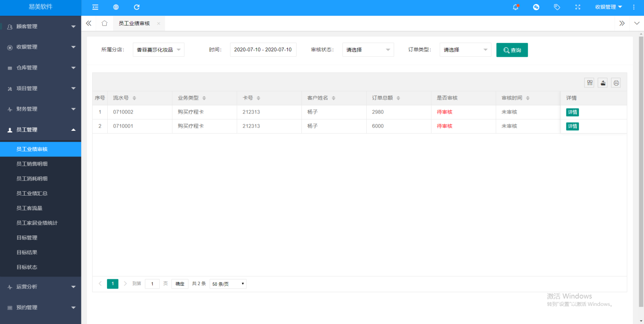Click 易美软件 logo text
The image size is (644, 324).
point(41,7)
